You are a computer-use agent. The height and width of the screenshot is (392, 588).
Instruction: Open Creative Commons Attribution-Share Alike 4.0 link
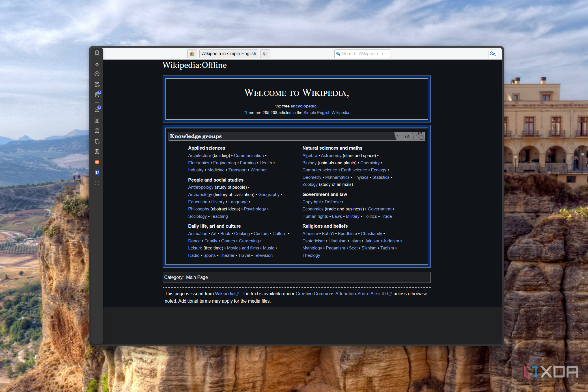point(344,294)
